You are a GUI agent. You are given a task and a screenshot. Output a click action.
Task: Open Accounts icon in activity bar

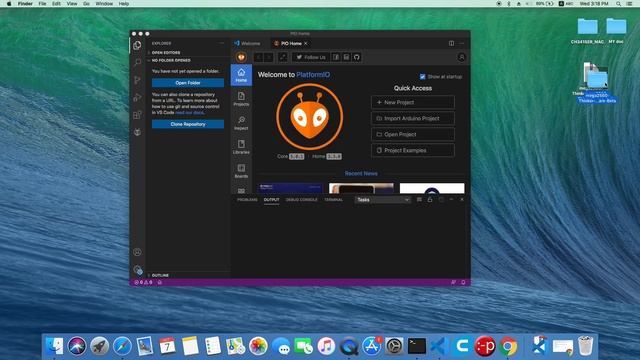point(138,252)
